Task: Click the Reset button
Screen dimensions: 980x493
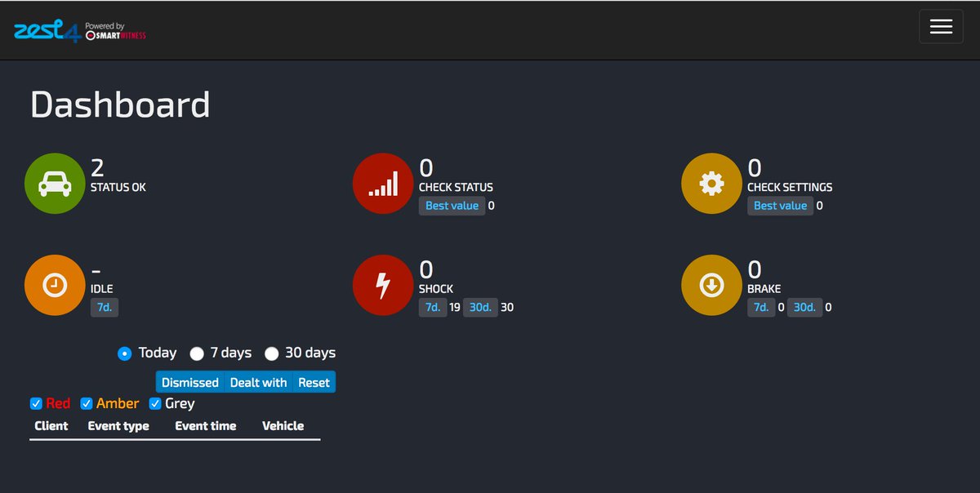Action: click(314, 382)
